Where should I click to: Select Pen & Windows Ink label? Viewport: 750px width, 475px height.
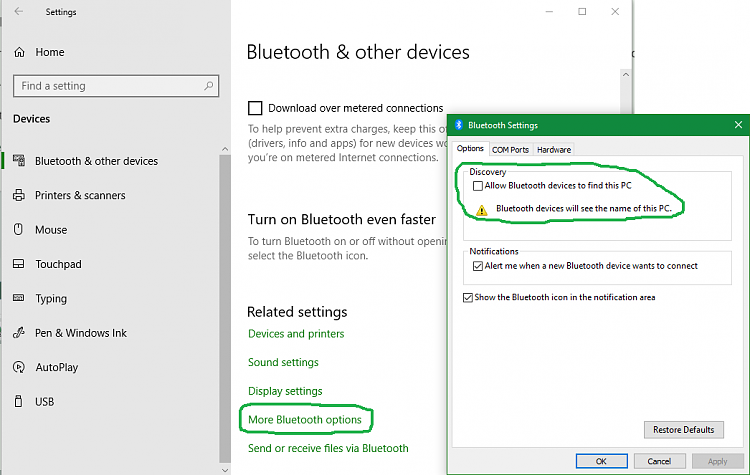[x=81, y=333]
